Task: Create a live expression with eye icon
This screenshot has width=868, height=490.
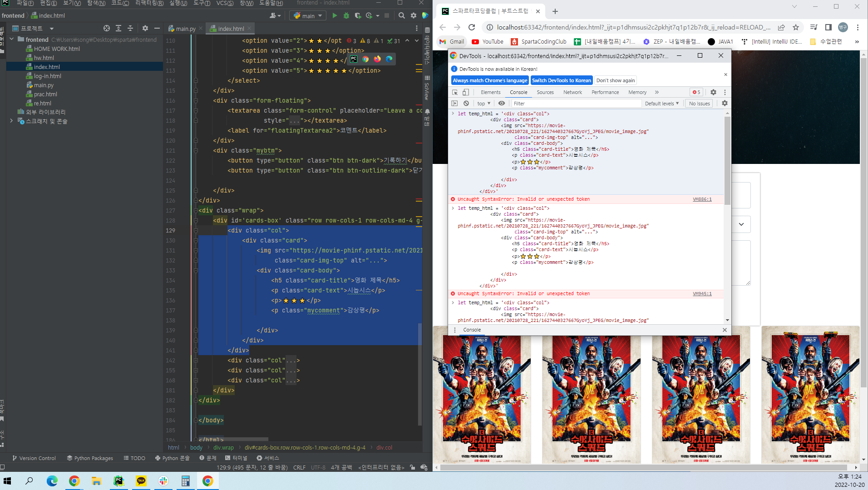Action: point(502,104)
